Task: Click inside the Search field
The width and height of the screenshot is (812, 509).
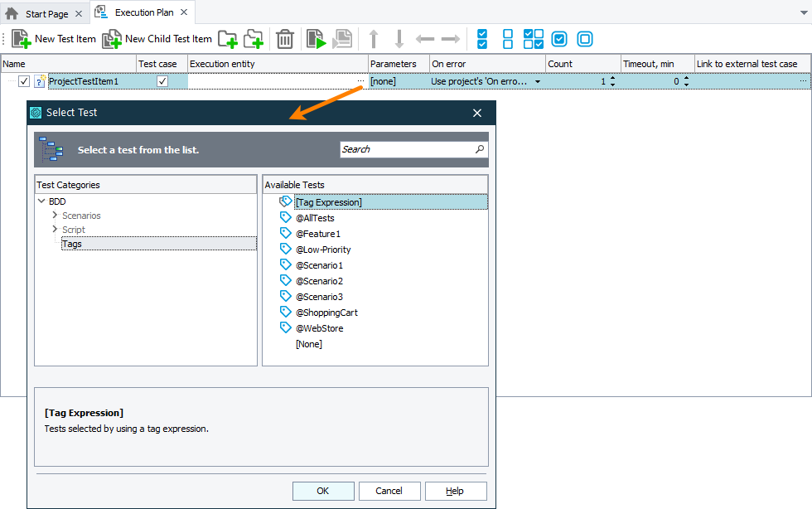Action: point(406,148)
